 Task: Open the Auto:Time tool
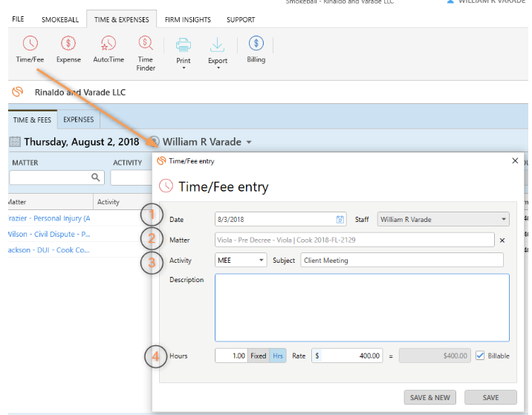coord(108,50)
